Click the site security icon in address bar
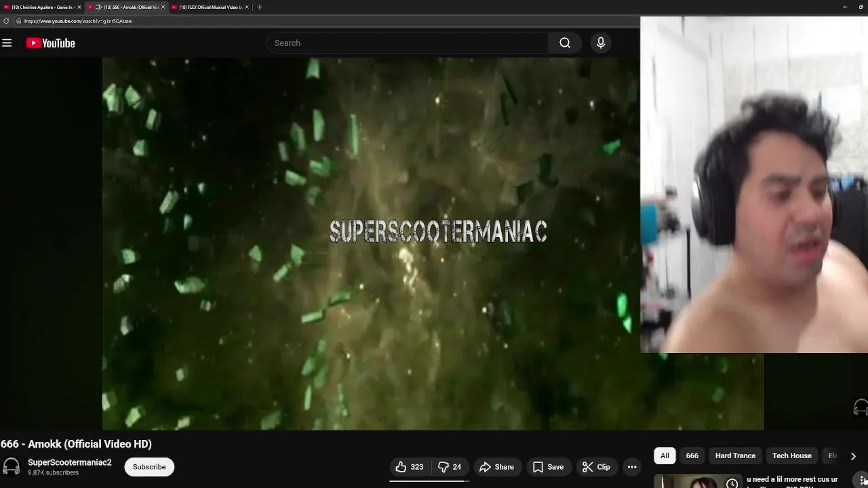 (x=18, y=21)
